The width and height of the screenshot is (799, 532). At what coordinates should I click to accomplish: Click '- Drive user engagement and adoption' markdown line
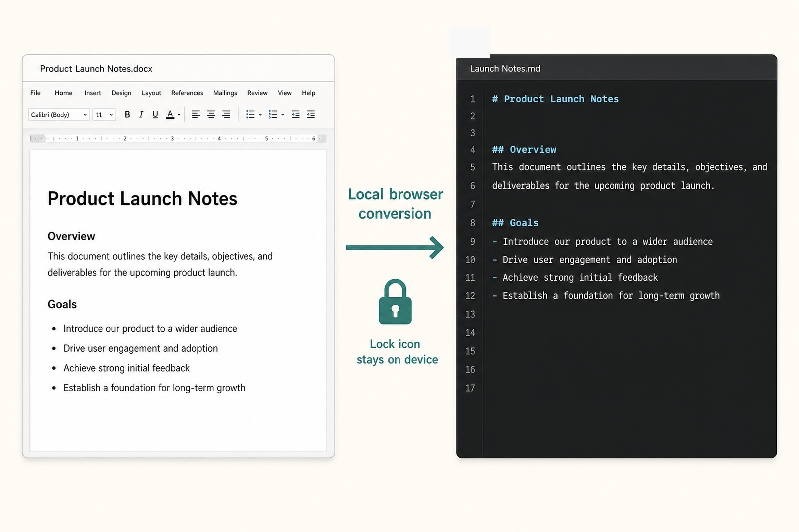584,260
